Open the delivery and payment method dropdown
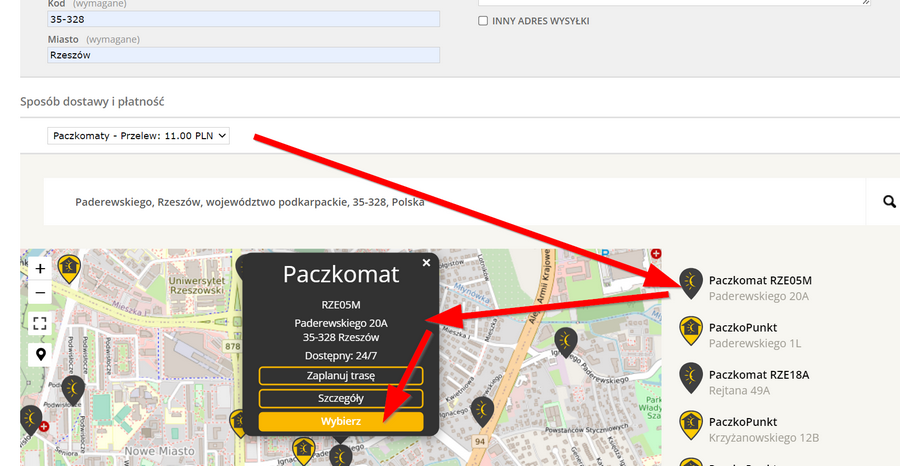The width and height of the screenshot is (900, 466). click(x=138, y=136)
